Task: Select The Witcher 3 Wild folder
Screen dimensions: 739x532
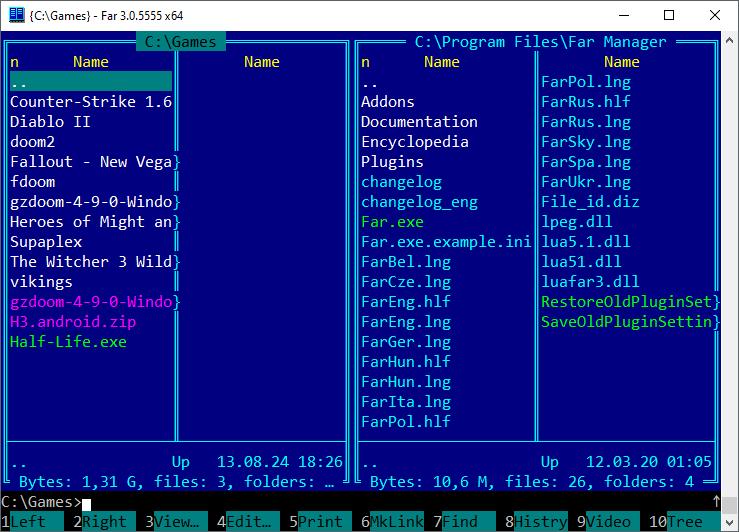Action: click(91, 262)
